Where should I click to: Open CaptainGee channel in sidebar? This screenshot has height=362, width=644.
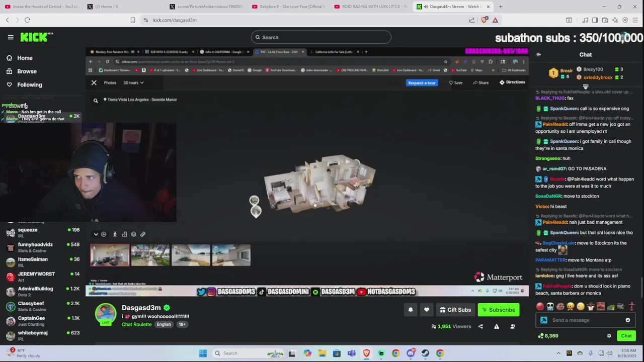pyautogui.click(x=43, y=321)
